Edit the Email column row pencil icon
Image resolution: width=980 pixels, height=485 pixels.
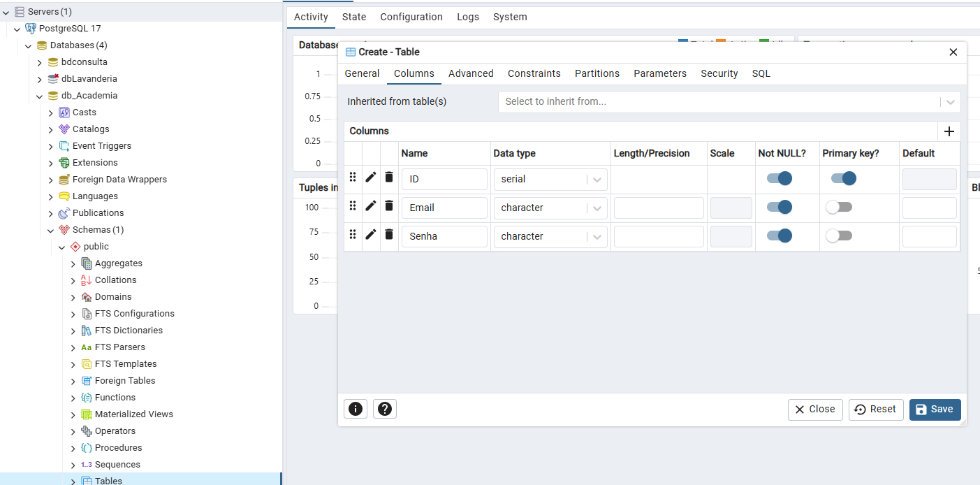click(371, 206)
